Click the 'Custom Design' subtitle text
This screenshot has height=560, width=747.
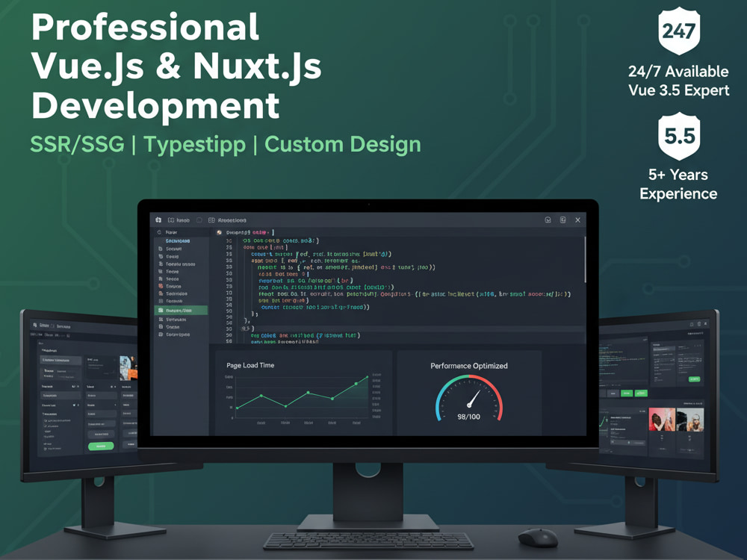343,144
